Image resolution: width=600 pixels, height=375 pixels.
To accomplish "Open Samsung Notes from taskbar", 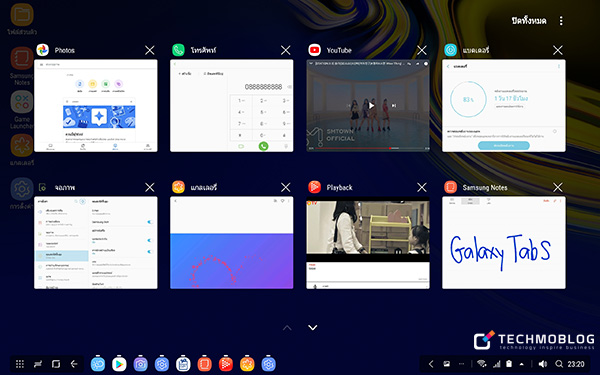I will (x=205, y=364).
